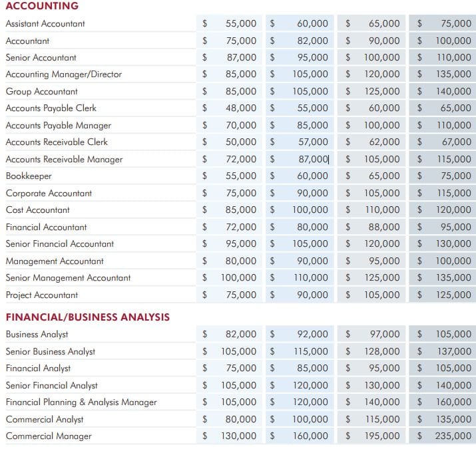476x451 pixels.
Task: Select Project Accountant 125,000 cell
Action: [x=442, y=295]
